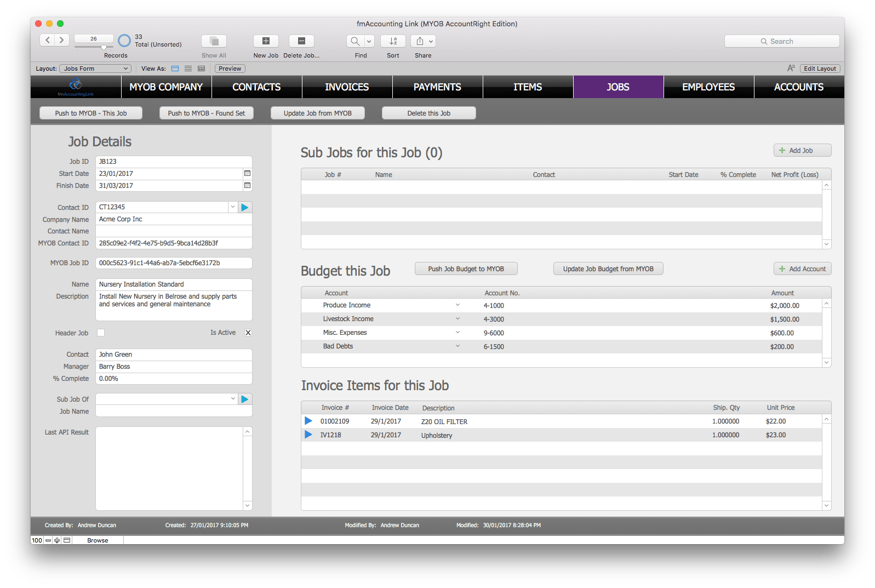Go to parent job via Sub Job Of arrow

coord(245,399)
